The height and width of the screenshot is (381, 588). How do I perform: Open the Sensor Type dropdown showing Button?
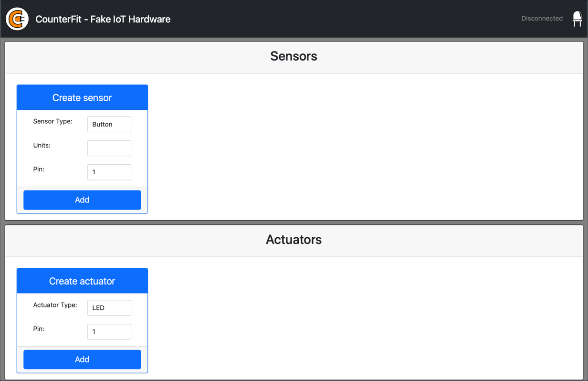coord(109,124)
